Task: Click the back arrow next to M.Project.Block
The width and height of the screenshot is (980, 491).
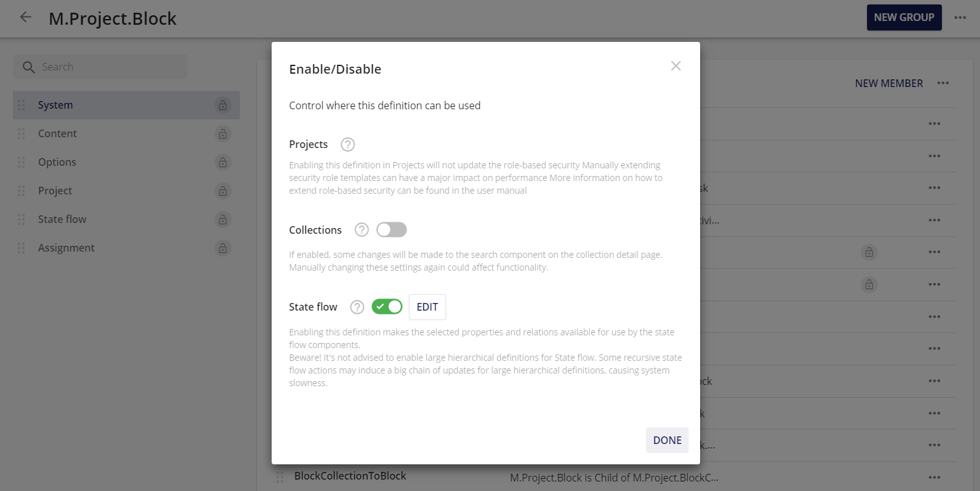Action: (x=25, y=17)
